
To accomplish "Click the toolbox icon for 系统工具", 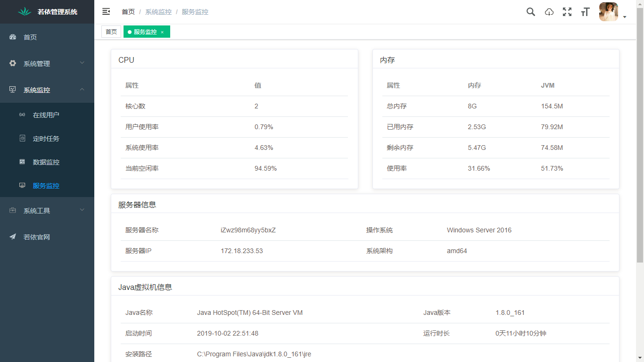I will (x=13, y=210).
